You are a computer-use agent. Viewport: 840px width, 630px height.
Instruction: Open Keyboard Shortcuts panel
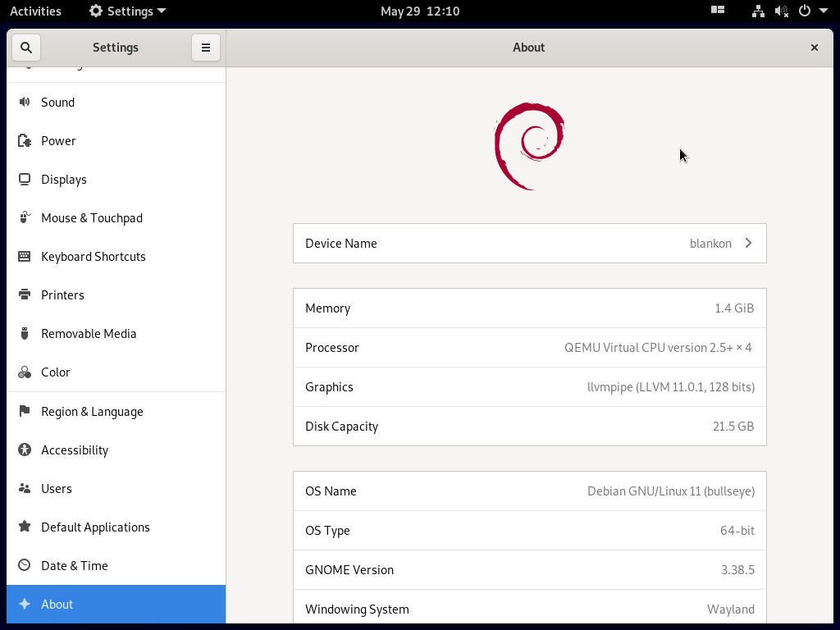pos(116,256)
